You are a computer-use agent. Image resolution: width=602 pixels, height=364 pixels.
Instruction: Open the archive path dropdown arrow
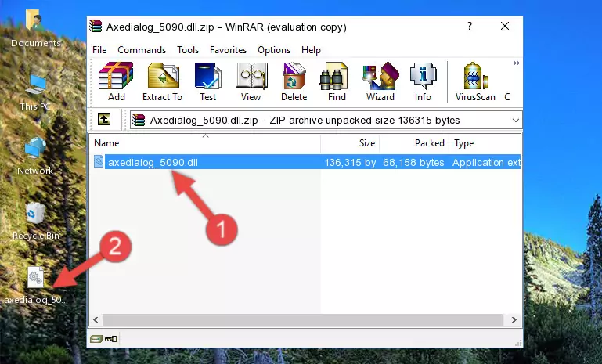(x=516, y=121)
